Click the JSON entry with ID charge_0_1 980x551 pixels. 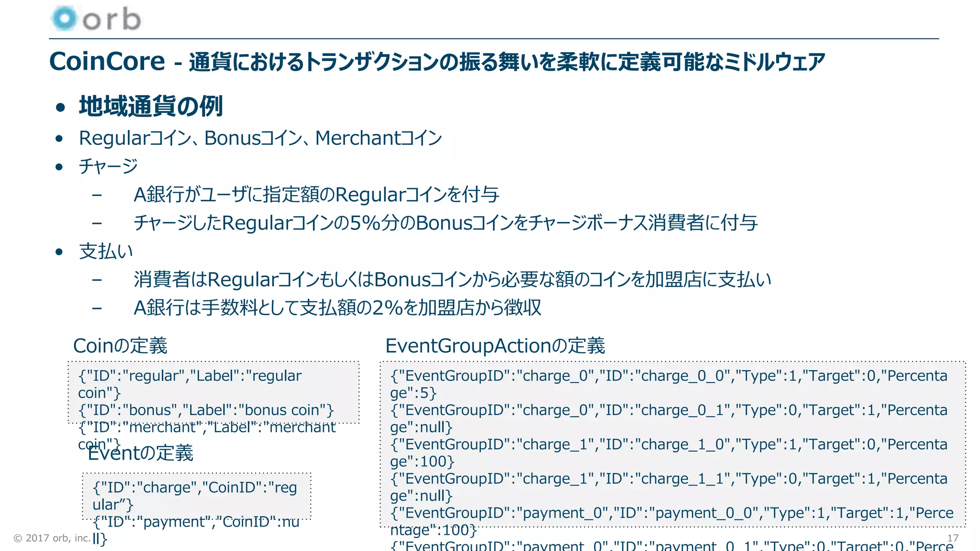668,419
